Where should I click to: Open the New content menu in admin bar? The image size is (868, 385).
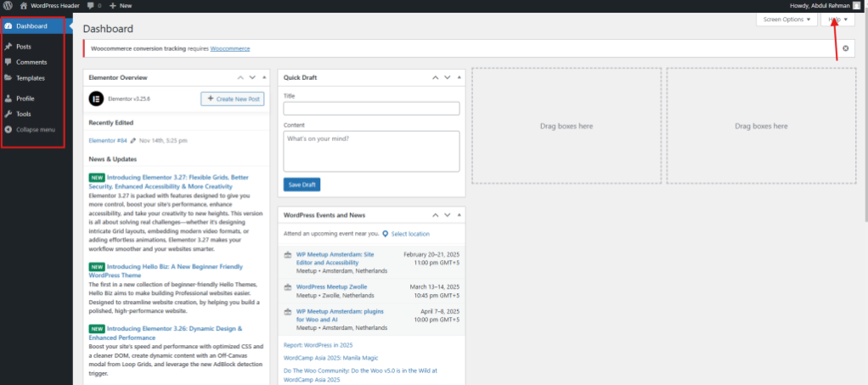point(120,5)
